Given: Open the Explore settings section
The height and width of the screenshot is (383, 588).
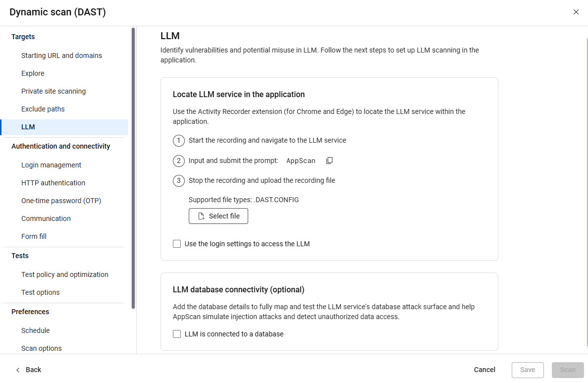Looking at the screenshot, I should click(33, 73).
